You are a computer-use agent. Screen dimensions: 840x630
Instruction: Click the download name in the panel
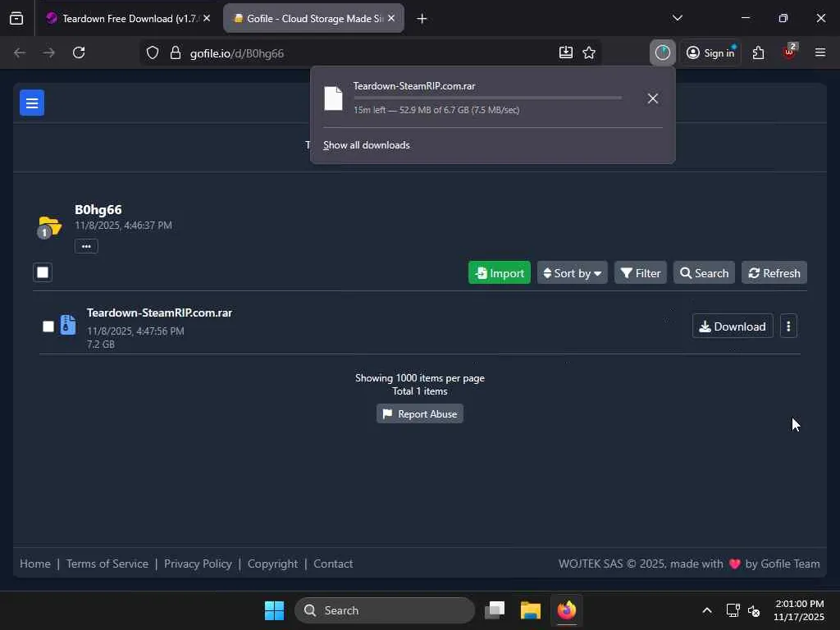414,85
